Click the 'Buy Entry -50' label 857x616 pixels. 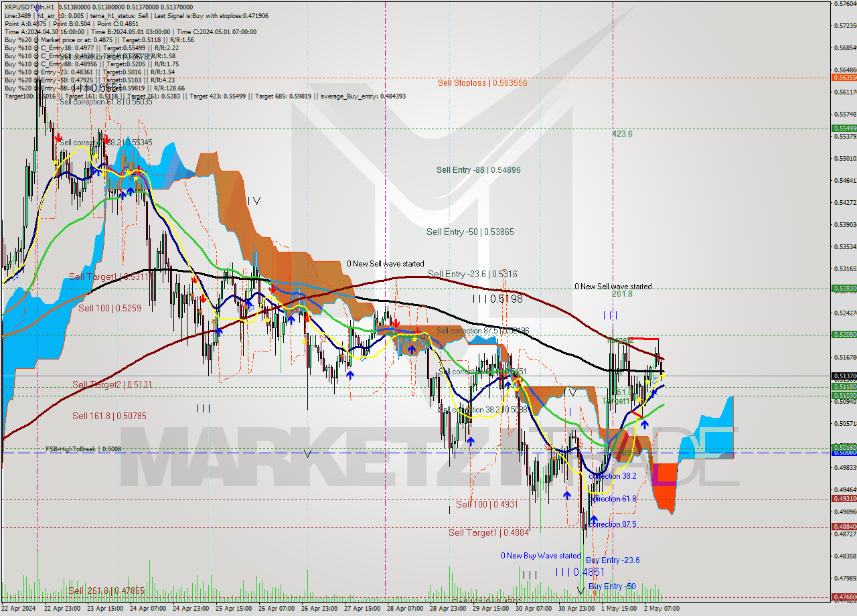[612, 587]
